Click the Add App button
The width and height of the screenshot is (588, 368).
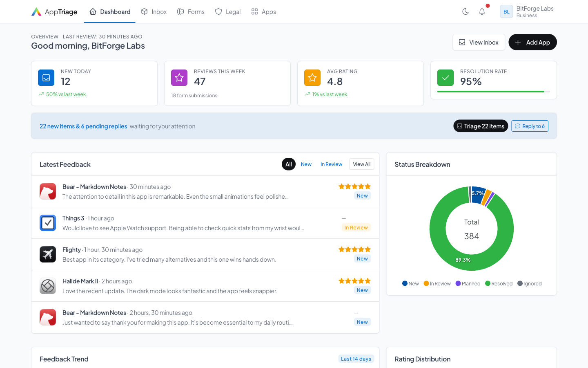[x=532, y=42]
